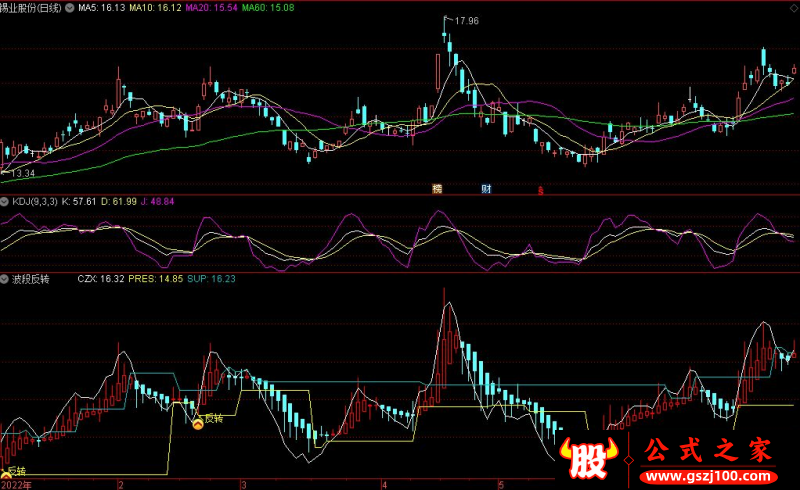Click the 反转 signal icon at bottom-left corner

[5, 477]
